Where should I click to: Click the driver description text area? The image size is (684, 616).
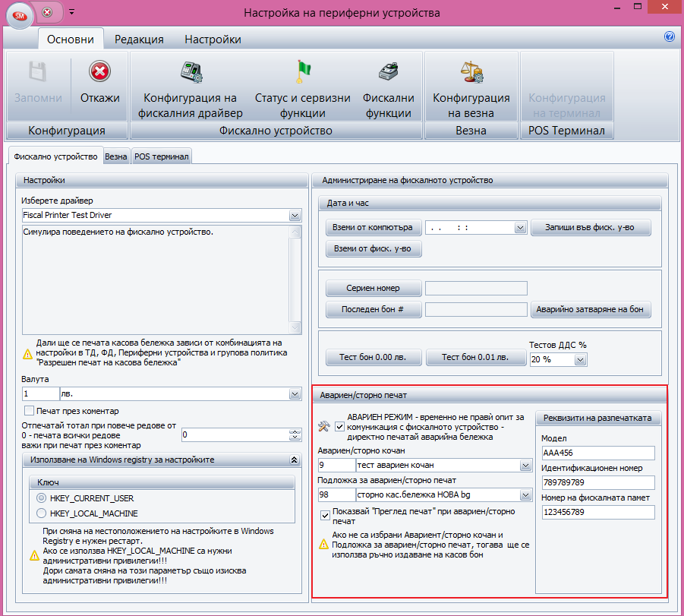click(x=156, y=280)
